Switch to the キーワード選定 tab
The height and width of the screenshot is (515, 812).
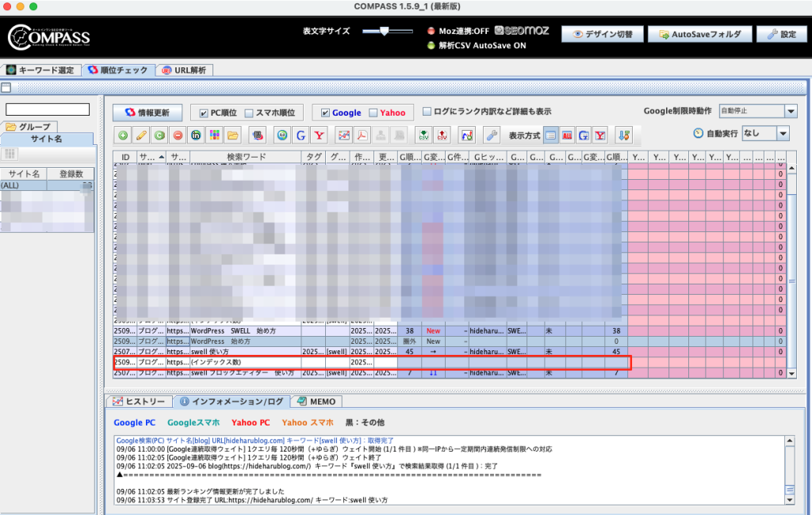click(40, 71)
